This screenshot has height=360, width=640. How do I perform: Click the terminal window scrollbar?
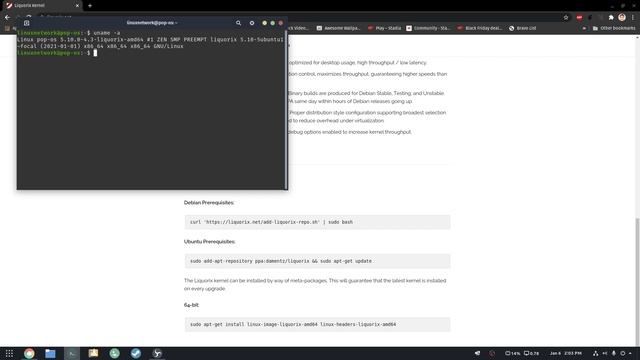click(x=286, y=109)
